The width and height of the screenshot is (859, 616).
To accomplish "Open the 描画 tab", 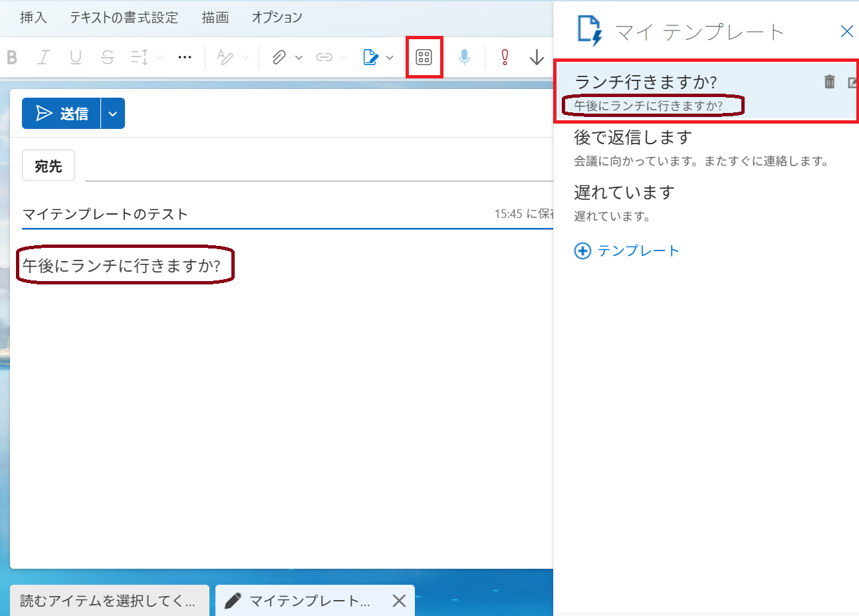I will point(215,17).
